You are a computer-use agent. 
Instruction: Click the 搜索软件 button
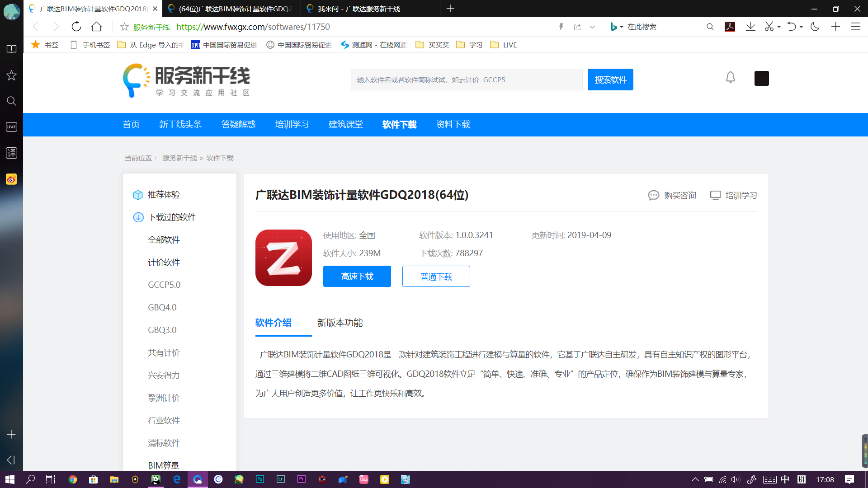coord(611,80)
